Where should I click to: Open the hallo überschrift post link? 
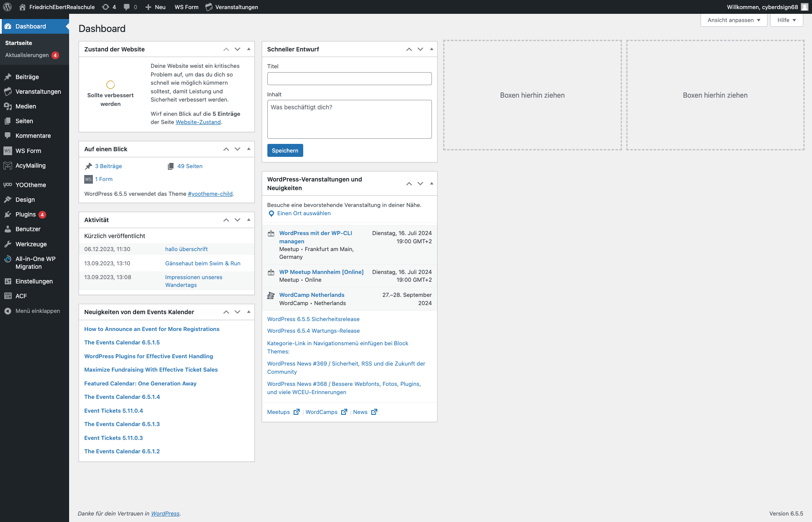(187, 249)
